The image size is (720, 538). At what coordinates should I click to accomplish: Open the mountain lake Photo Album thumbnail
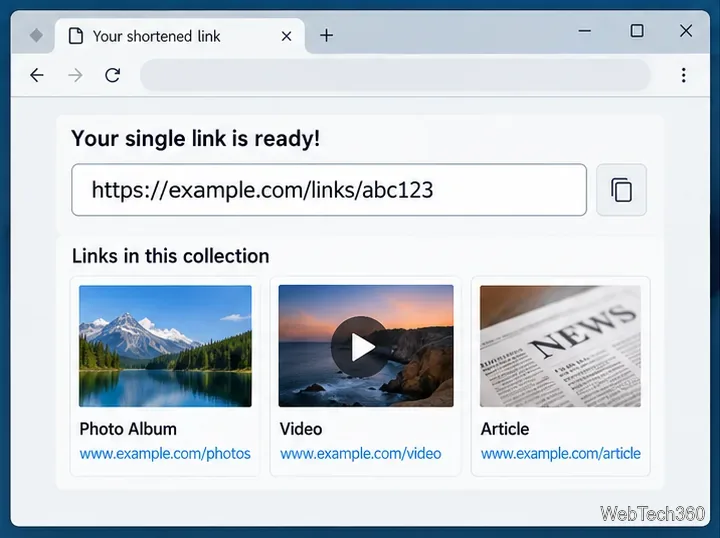coord(165,346)
